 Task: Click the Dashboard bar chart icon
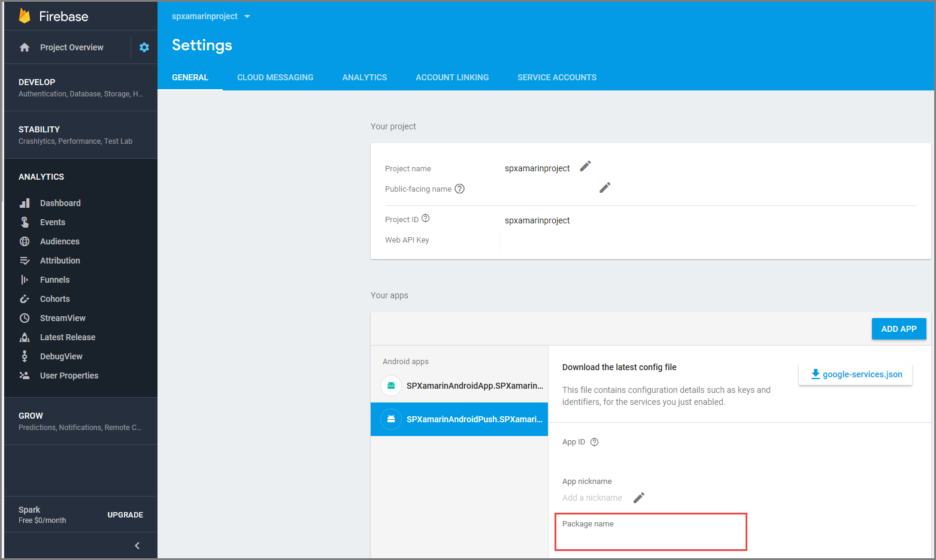tap(25, 203)
